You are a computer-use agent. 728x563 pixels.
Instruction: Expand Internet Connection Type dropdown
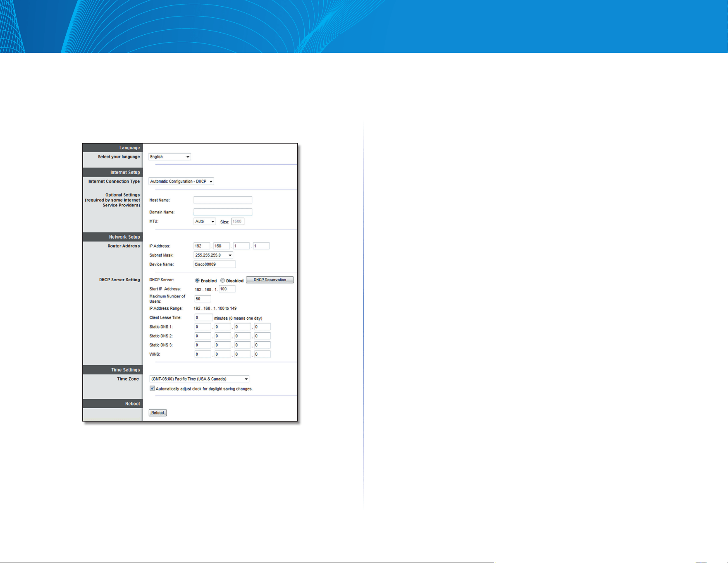click(x=181, y=181)
